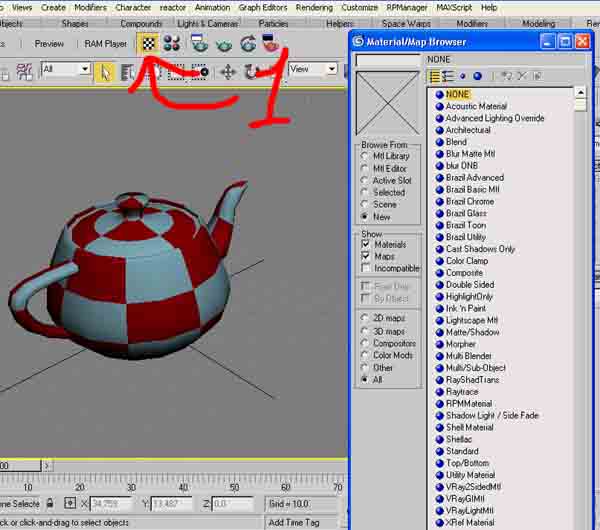Open the Graph Editors menu
The image size is (600, 530).
262,7
